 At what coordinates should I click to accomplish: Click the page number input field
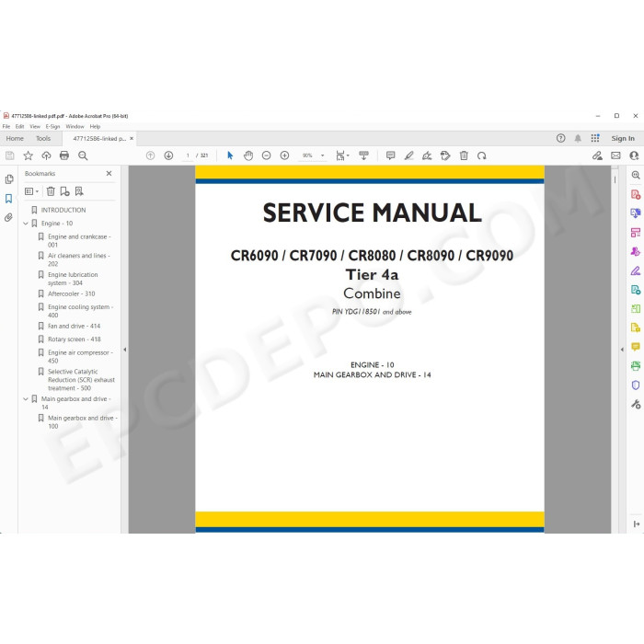click(188, 155)
